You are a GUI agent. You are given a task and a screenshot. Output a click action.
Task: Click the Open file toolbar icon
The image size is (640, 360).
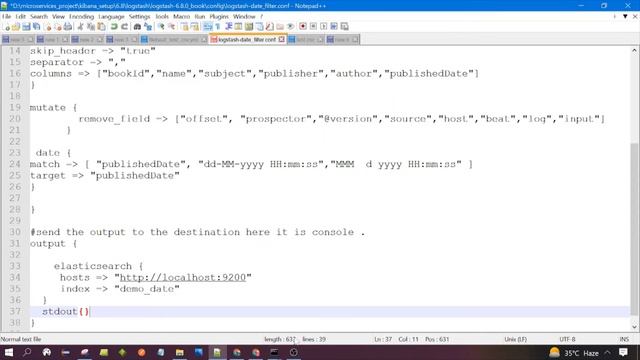pyautogui.click(x=16, y=27)
